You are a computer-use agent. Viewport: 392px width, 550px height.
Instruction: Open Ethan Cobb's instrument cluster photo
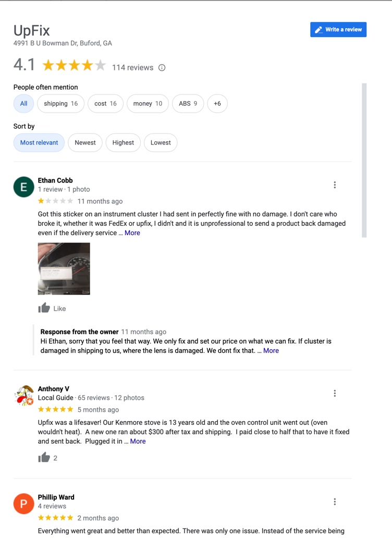(64, 268)
